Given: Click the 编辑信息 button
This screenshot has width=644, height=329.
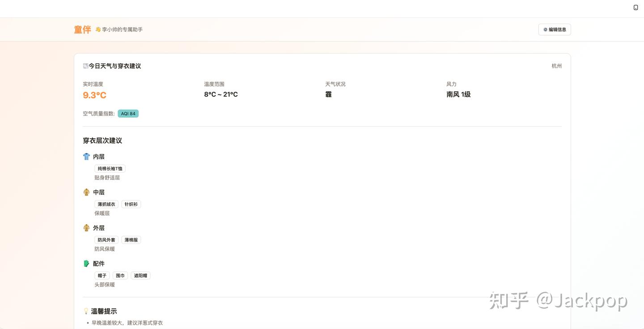Looking at the screenshot, I should pos(555,30).
